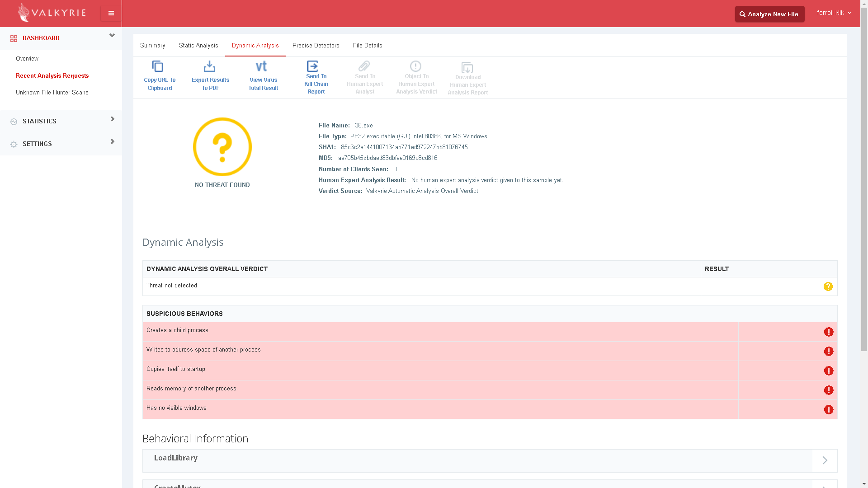Expand the Settings sidebar section
Viewport: 868px width, 488px height.
(x=112, y=142)
